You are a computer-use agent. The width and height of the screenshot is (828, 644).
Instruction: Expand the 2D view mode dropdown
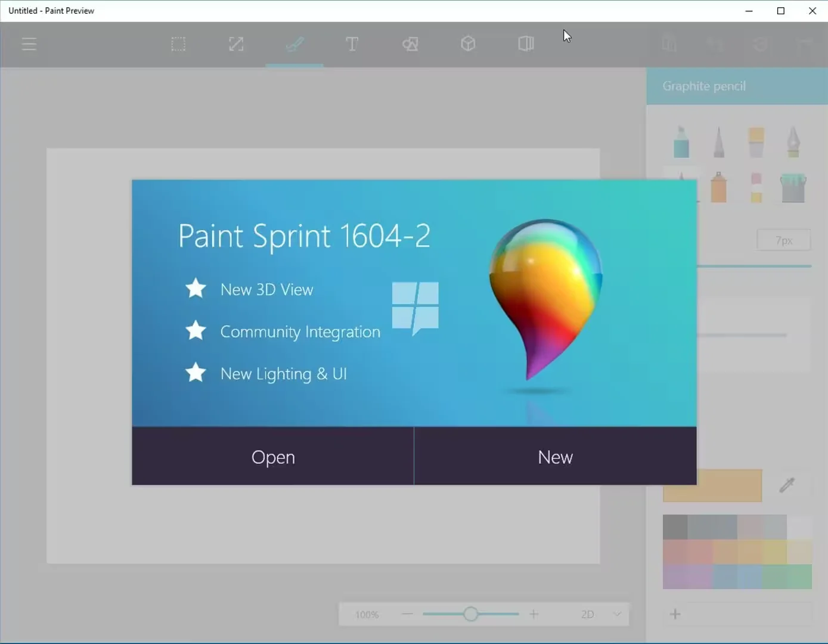(617, 614)
